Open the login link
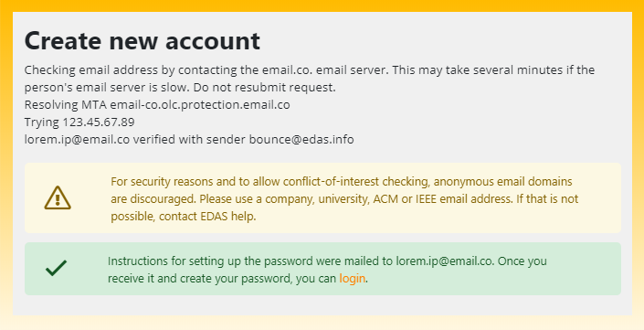Image resolution: width=644 pixels, height=330 pixels. [352, 279]
